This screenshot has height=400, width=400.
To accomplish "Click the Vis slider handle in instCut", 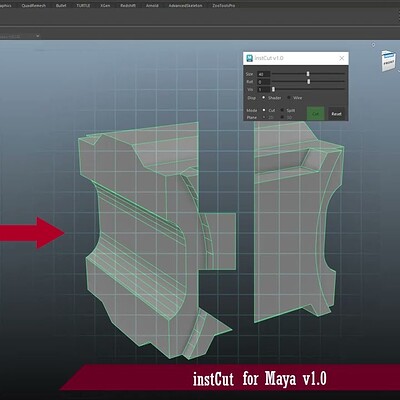I will (273, 89).
